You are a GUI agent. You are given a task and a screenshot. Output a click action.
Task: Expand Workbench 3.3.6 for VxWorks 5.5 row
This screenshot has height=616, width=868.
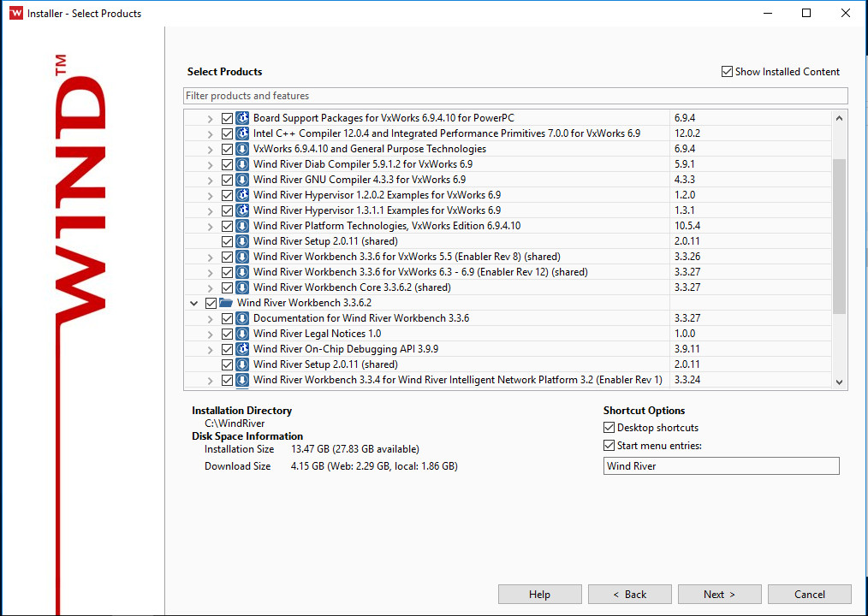pos(210,258)
